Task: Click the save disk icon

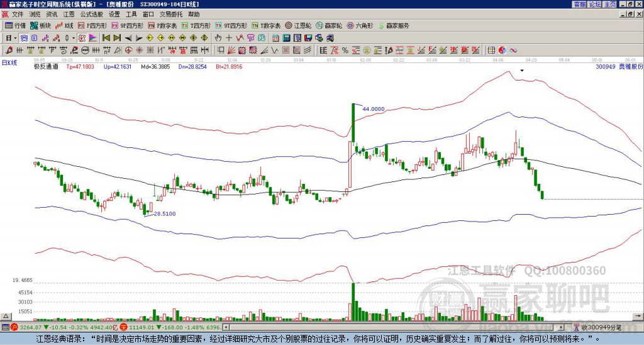Action: coord(308,38)
